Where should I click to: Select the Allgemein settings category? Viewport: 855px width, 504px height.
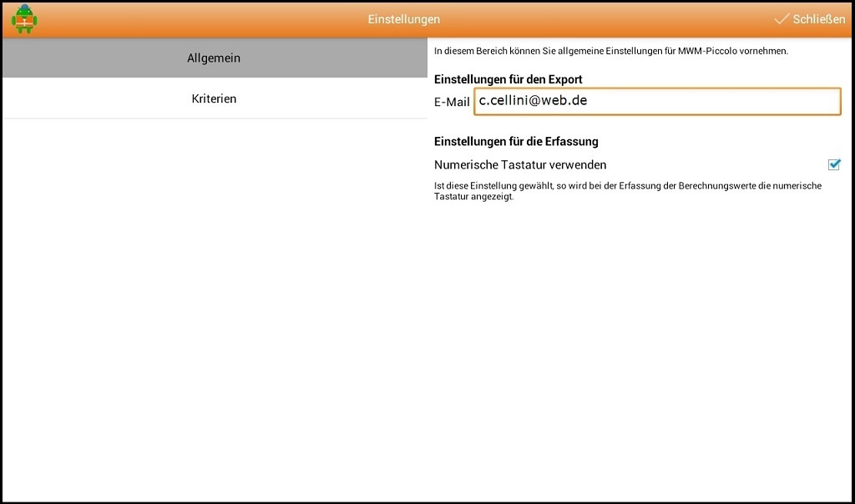(215, 58)
